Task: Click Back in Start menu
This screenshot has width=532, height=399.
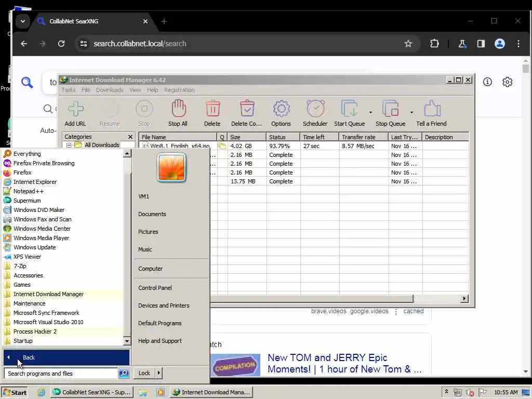Action: pyautogui.click(x=66, y=357)
